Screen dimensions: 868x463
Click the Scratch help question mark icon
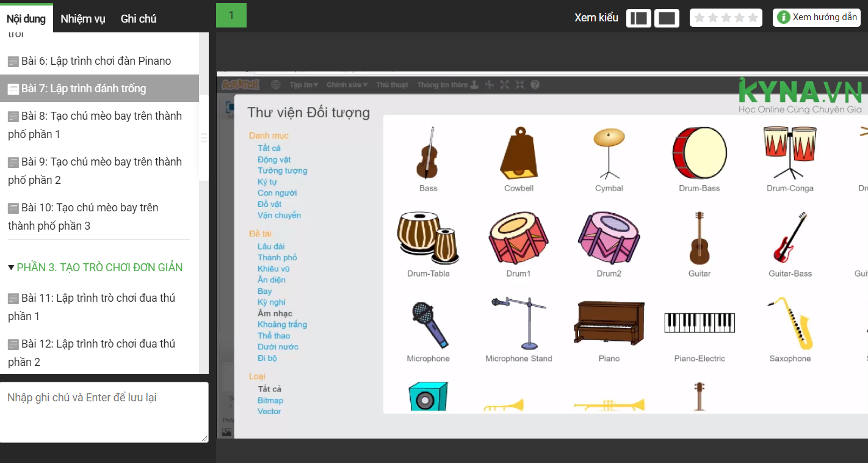[535, 85]
